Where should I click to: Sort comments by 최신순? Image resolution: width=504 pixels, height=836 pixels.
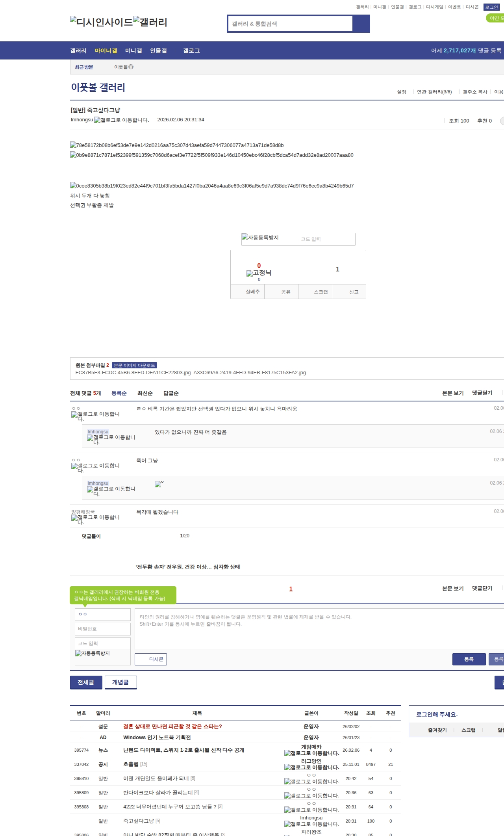145,393
